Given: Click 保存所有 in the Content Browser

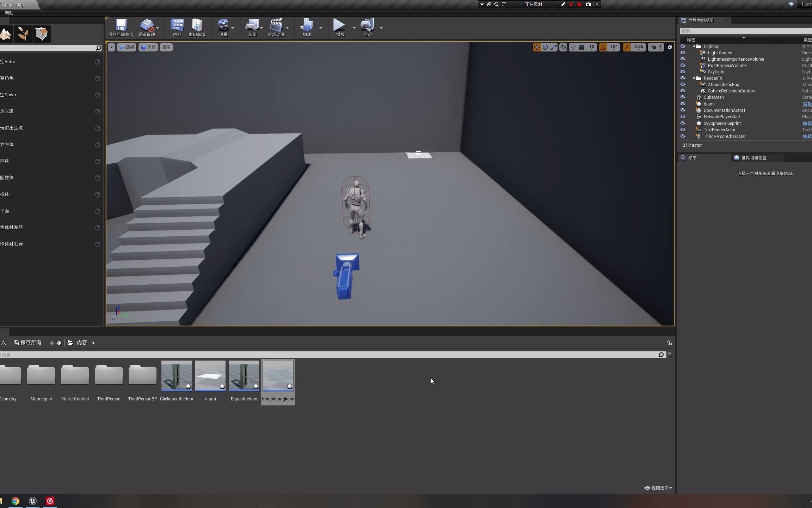Looking at the screenshot, I should pyautogui.click(x=28, y=342).
